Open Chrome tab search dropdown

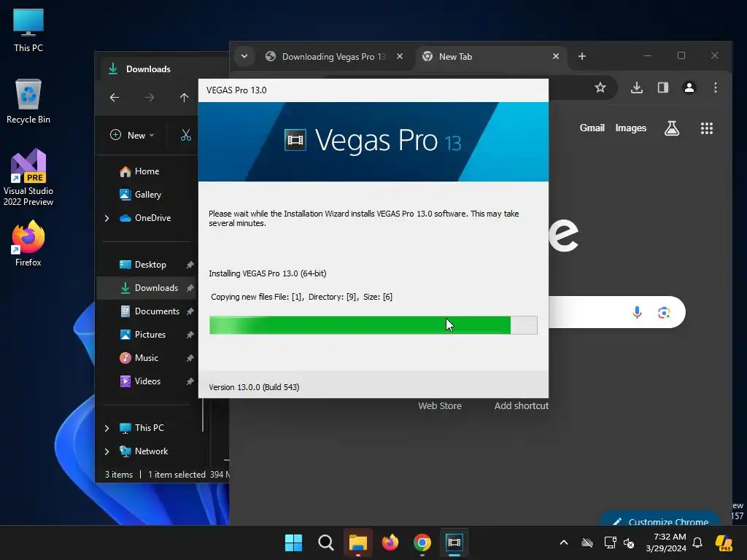click(x=244, y=56)
